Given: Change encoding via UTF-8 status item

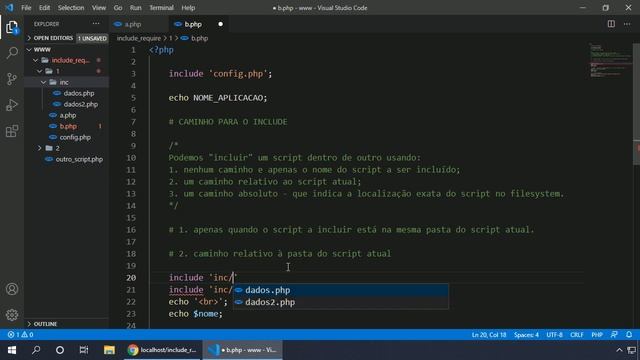Looking at the screenshot, I should [x=554, y=335].
